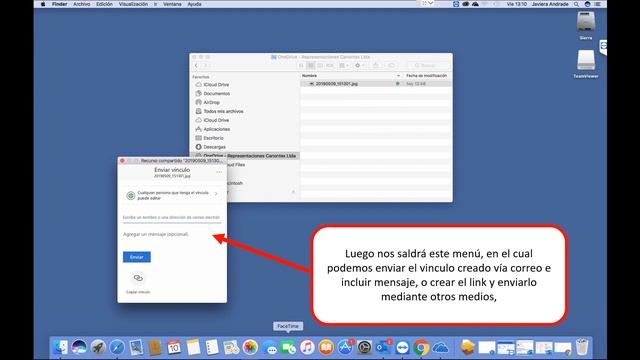
Task: Switch Finder to cover flow view
Action: [x=330, y=66]
